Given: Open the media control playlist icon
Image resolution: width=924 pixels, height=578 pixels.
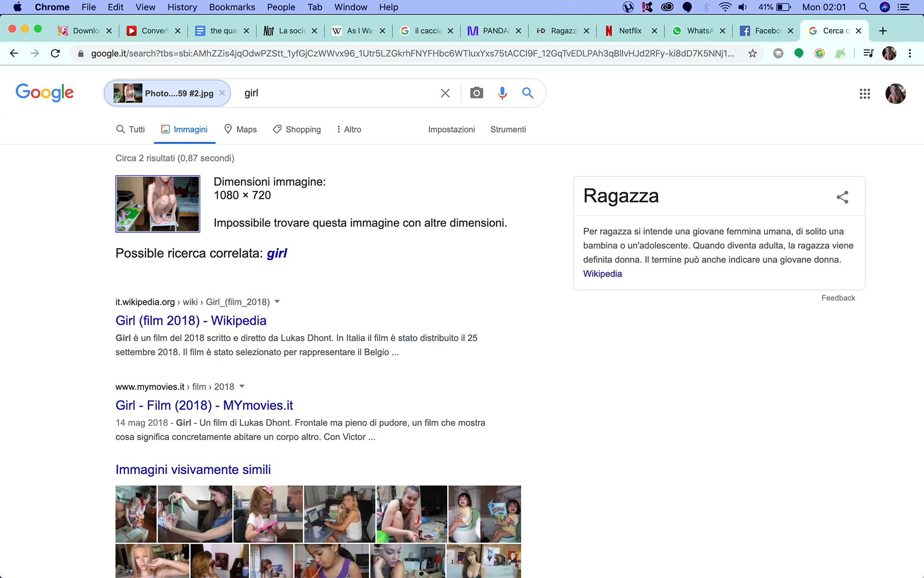Looking at the screenshot, I should (x=868, y=53).
